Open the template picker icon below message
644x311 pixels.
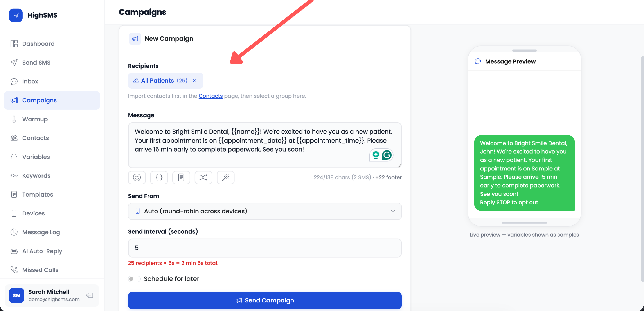coord(181,177)
